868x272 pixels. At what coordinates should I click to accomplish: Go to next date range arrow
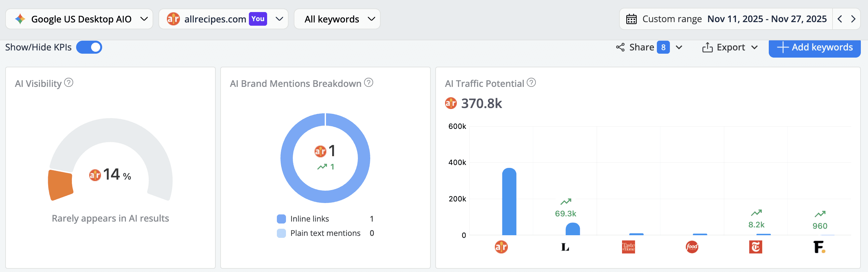[853, 19]
